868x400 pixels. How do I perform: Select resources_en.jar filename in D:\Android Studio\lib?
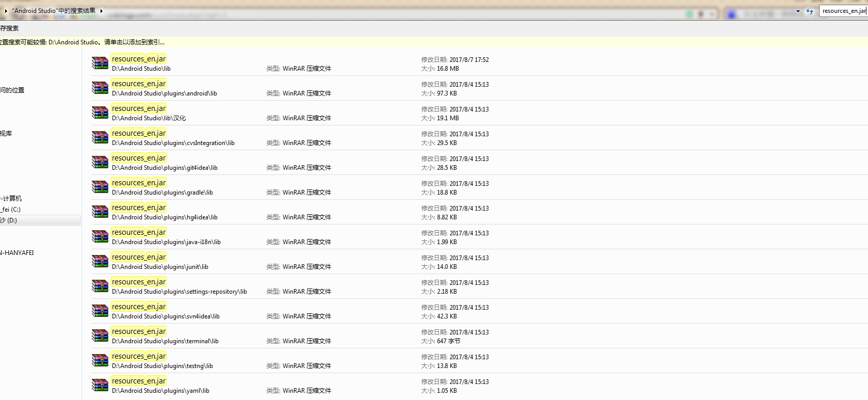point(139,59)
